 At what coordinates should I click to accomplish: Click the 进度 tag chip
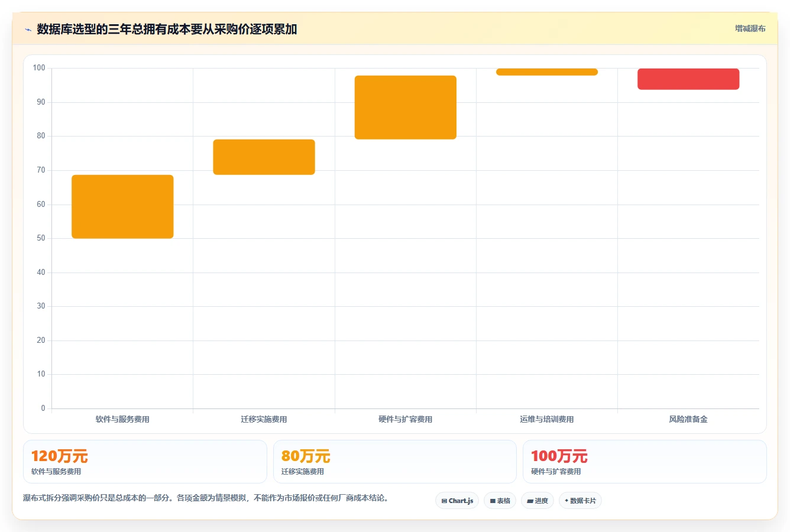pos(537,501)
